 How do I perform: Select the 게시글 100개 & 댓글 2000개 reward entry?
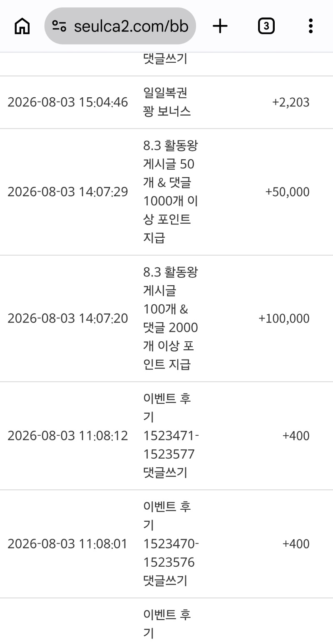[x=171, y=318]
